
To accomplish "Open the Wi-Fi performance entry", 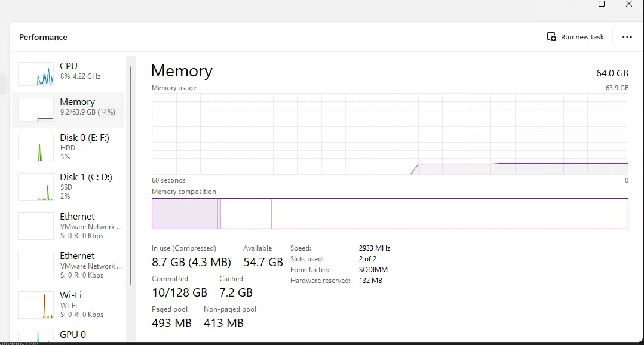I will click(x=68, y=305).
